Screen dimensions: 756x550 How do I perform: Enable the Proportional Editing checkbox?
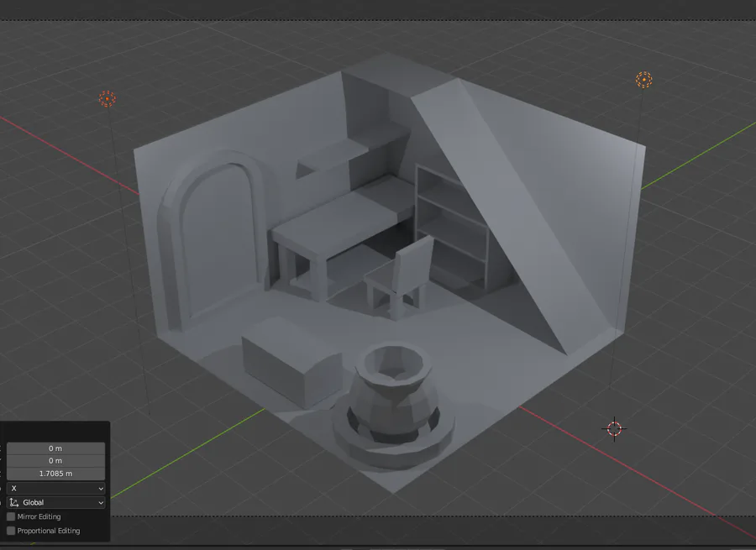(11, 531)
